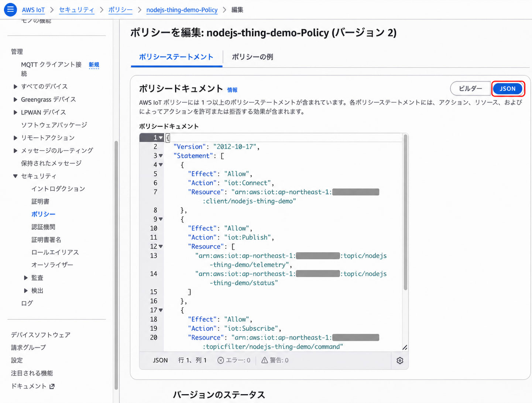The height and width of the screenshot is (403, 532).
Task: Open デバイスソフトウェア in sidebar
Action: point(41,335)
